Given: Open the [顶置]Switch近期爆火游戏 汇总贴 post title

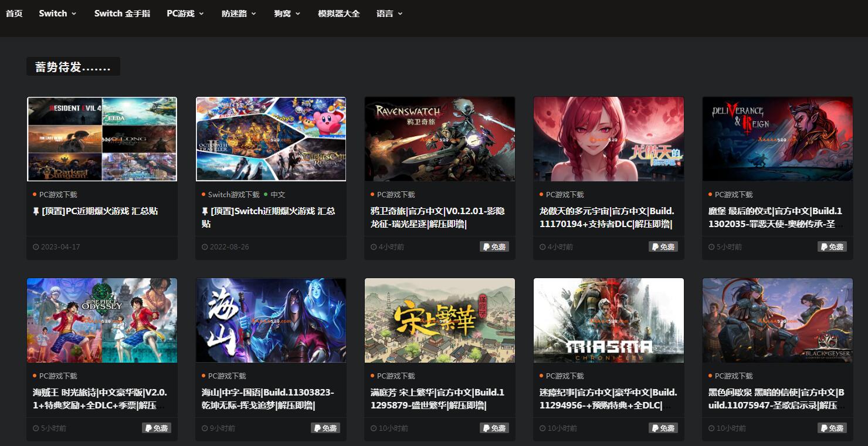Looking at the screenshot, I should pyautogui.click(x=269, y=218).
